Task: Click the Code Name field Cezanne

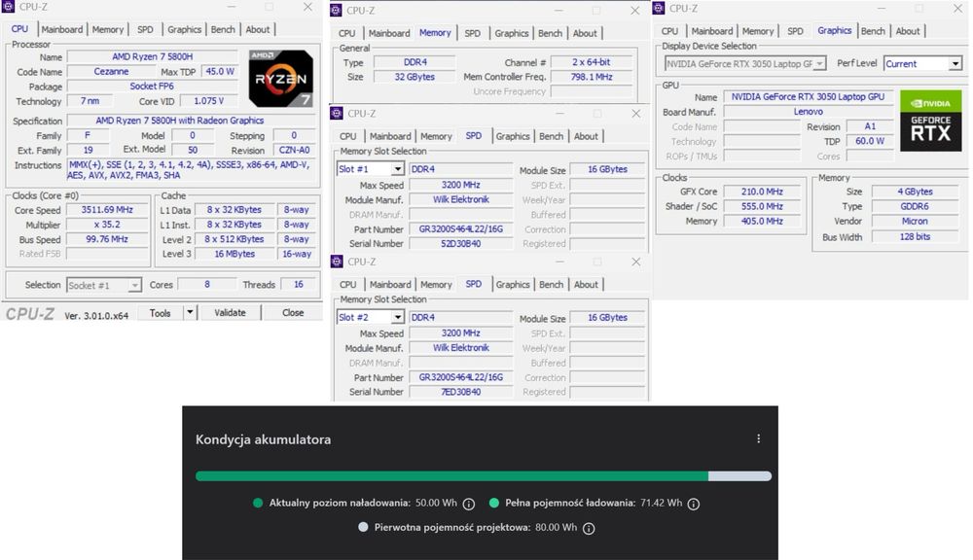Action: coord(111,71)
